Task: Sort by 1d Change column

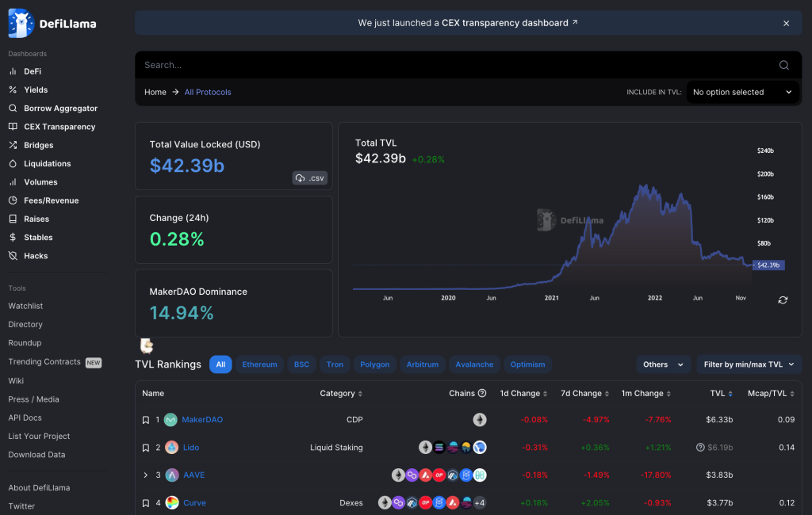Action: 523,393
